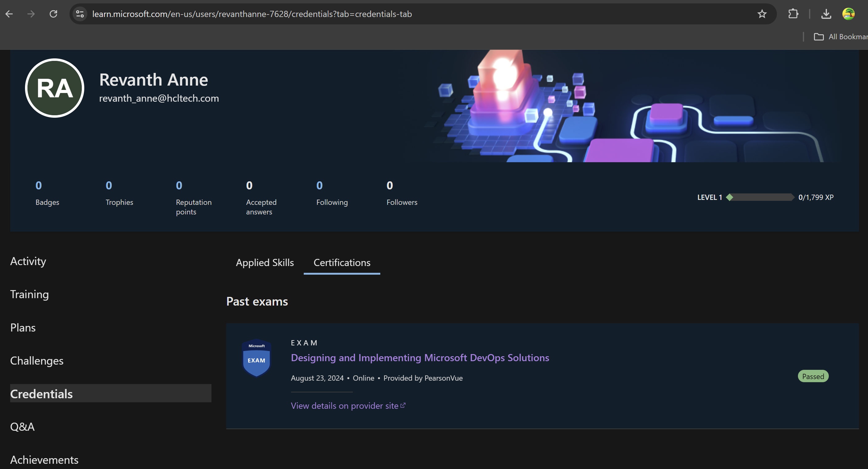Click the browser forward arrow
This screenshot has height=469, width=868.
31,14
